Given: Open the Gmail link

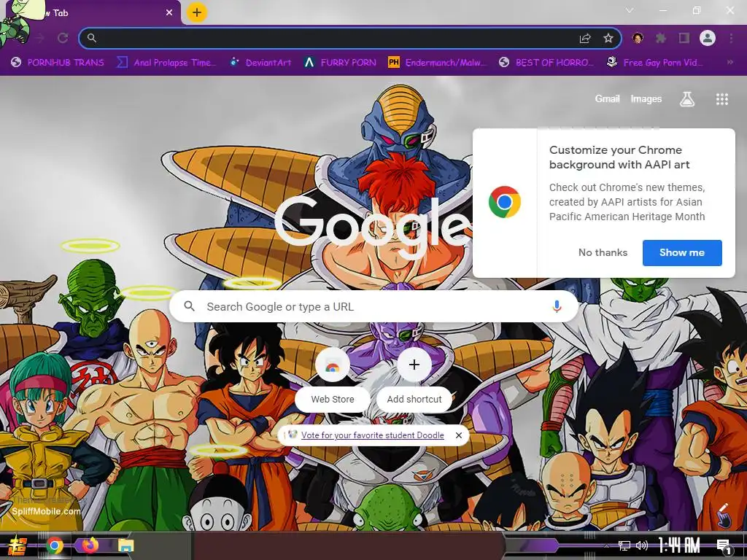Looking at the screenshot, I should point(608,98).
